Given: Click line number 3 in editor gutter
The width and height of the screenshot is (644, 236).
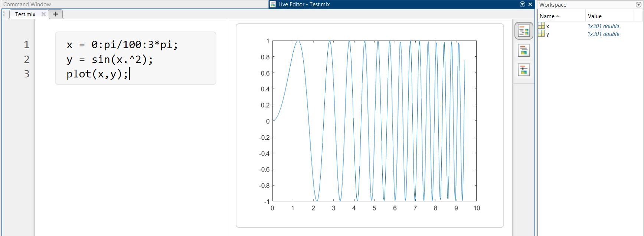Looking at the screenshot, I should pyautogui.click(x=27, y=74).
